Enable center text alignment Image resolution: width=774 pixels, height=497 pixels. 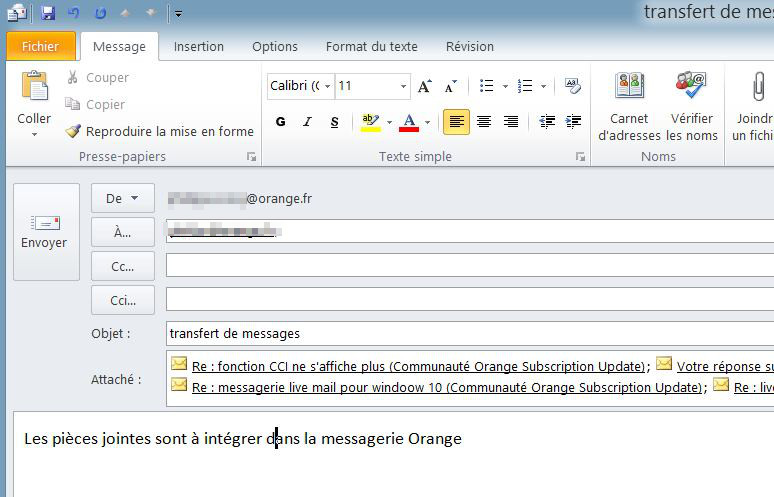point(484,122)
